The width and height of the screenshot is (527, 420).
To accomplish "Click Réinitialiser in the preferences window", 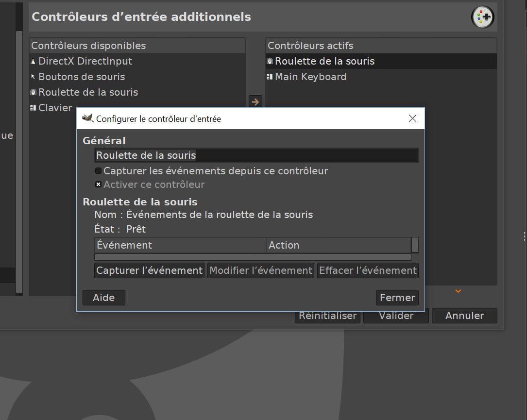I will (x=327, y=317).
